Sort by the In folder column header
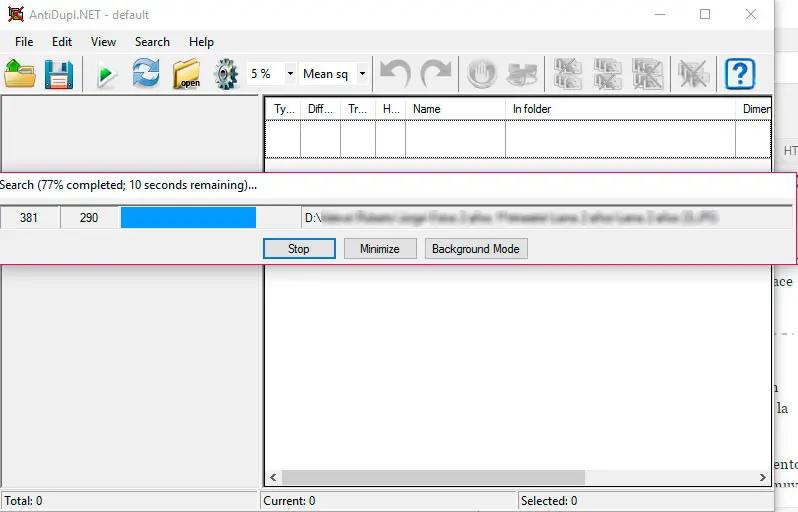 [x=620, y=109]
